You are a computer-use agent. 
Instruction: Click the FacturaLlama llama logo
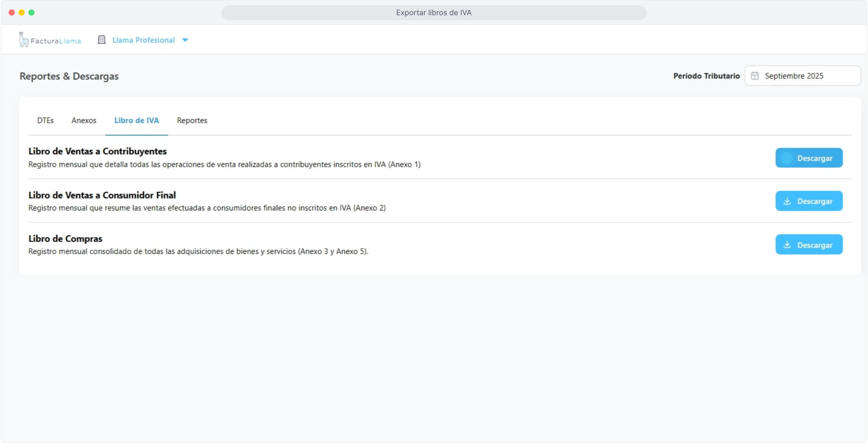[24, 40]
